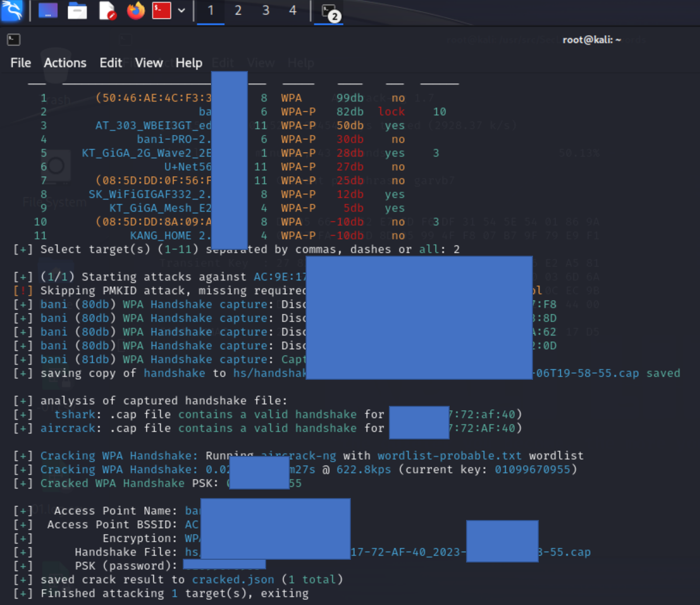Image resolution: width=700 pixels, height=605 pixels.
Task: Open the Help menu
Action: 189,63
